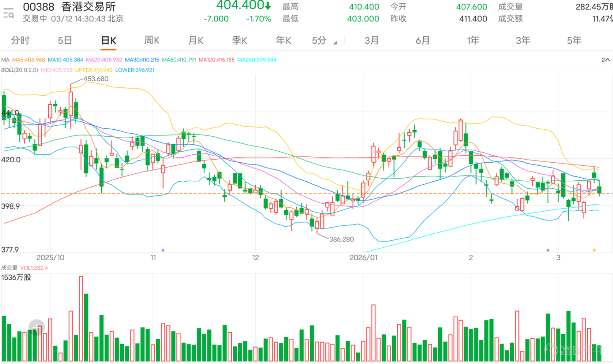The height and width of the screenshot is (364, 613).
Task: Click the daily high value 410.400
Action: point(364,7)
